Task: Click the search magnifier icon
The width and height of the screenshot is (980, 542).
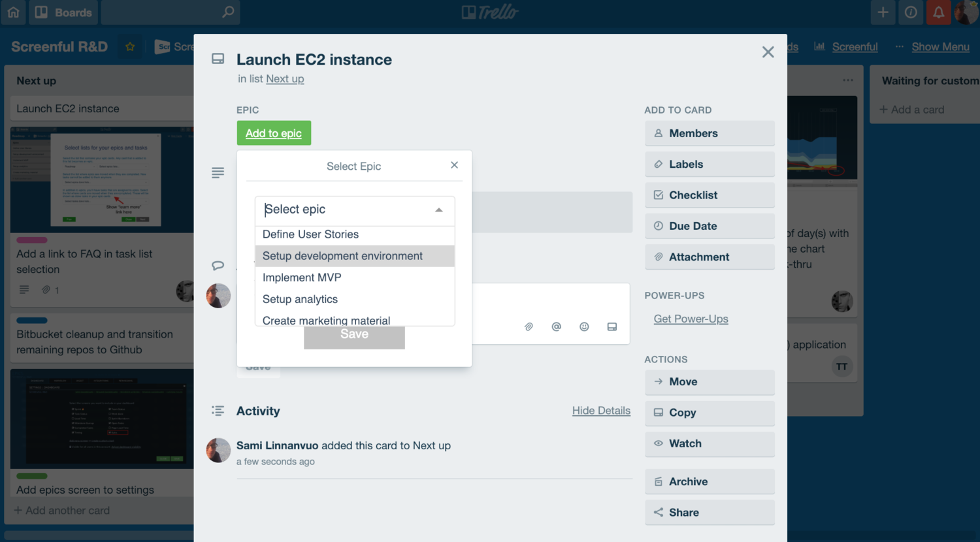Action: click(x=228, y=12)
